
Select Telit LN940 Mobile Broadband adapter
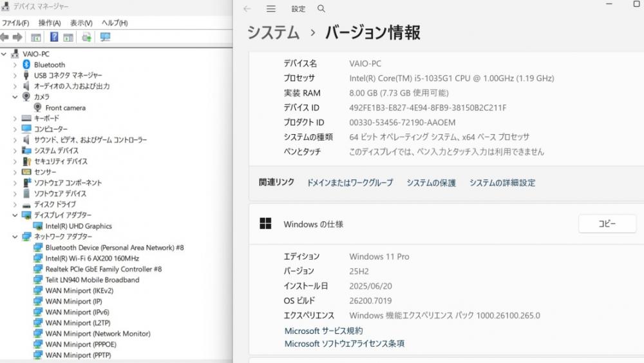(x=92, y=280)
